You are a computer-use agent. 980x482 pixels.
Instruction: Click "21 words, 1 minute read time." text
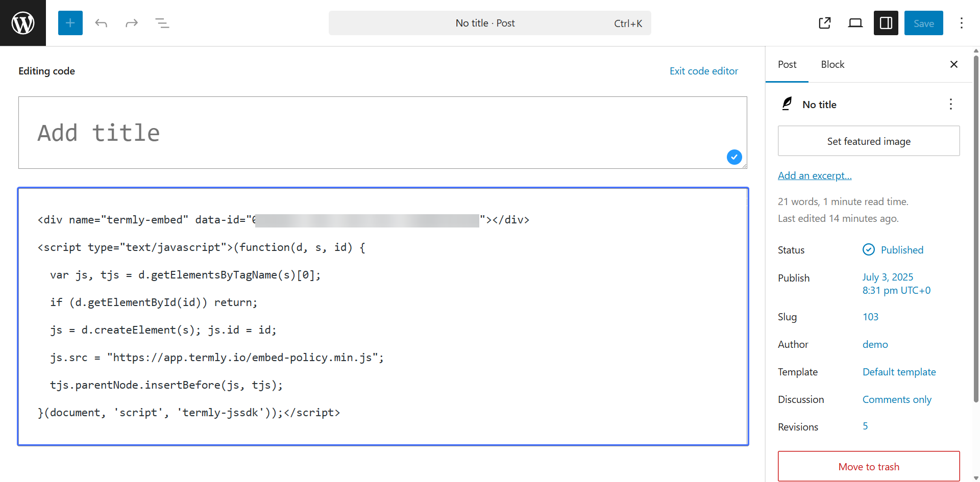(843, 201)
